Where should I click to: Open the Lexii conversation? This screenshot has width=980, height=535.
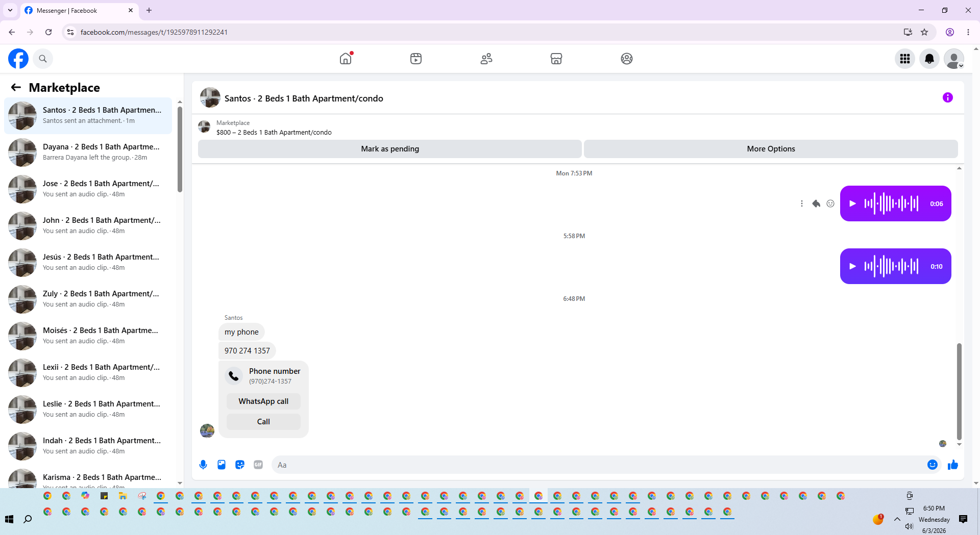click(x=88, y=372)
